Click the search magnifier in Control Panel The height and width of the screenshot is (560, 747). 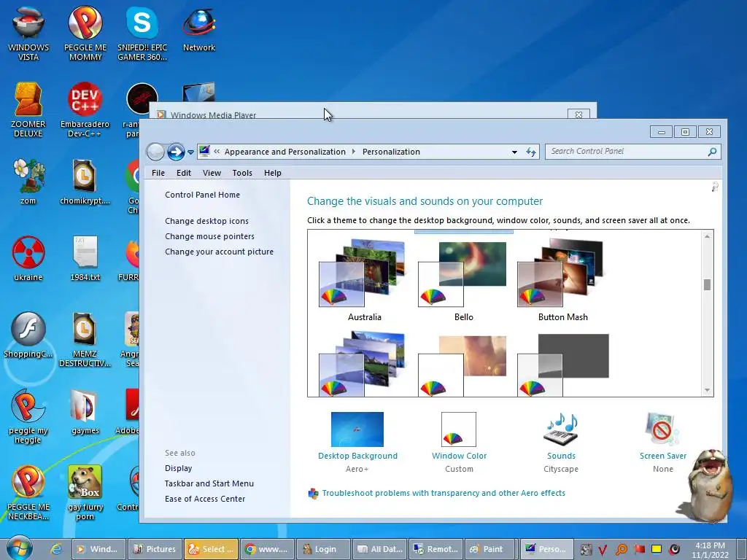[x=712, y=152]
